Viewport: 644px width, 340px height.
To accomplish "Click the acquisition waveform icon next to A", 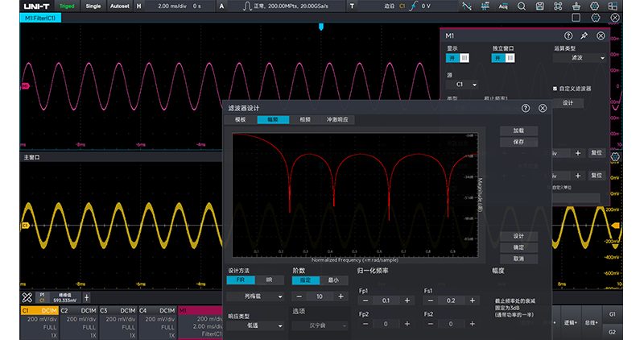I will coord(247,6).
